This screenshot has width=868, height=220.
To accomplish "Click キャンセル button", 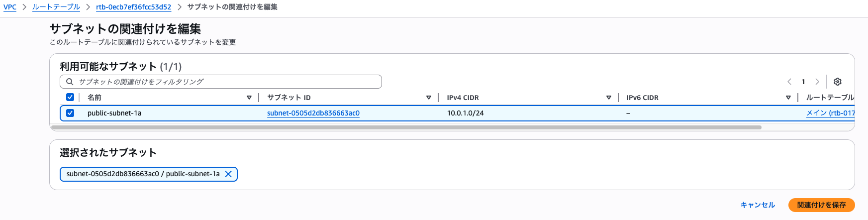I will 758,205.
